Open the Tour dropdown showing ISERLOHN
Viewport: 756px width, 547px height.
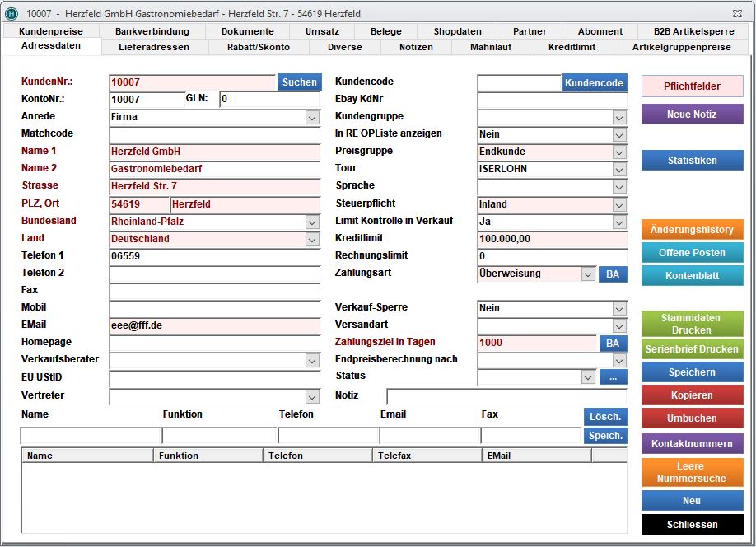tap(619, 170)
